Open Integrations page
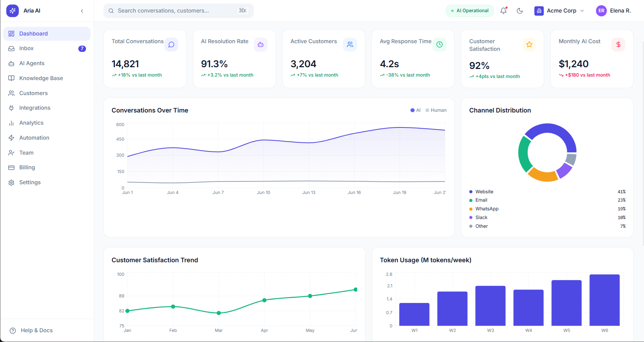 pyautogui.click(x=47, y=108)
